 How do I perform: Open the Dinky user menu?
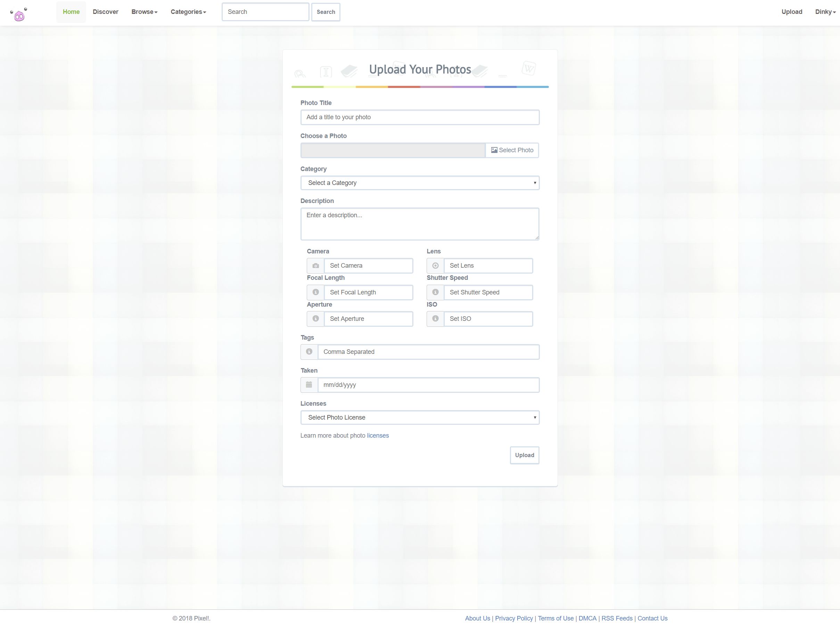coord(825,12)
